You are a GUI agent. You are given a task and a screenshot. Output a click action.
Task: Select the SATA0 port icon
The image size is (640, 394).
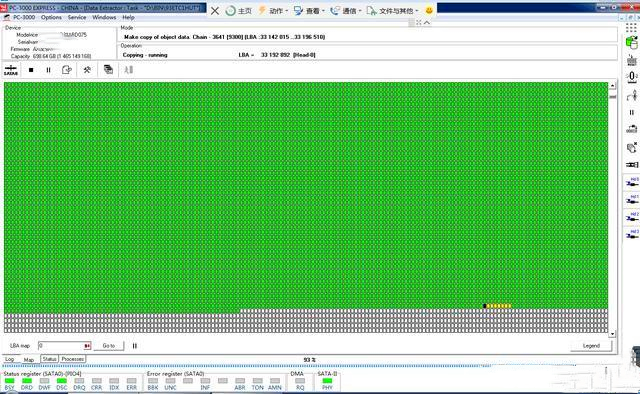(x=11, y=70)
